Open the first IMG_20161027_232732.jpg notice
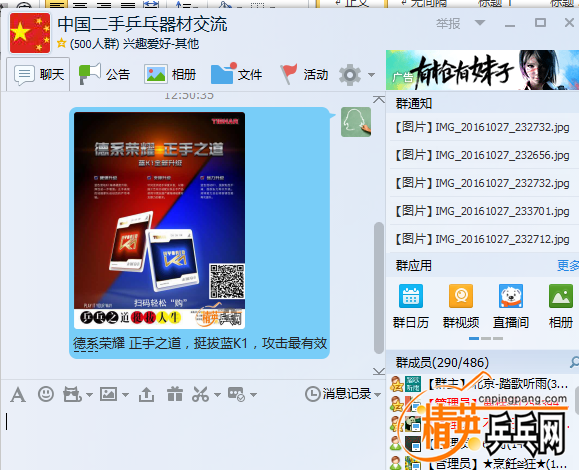Image resolution: width=579 pixels, height=470 pixels. point(482,127)
